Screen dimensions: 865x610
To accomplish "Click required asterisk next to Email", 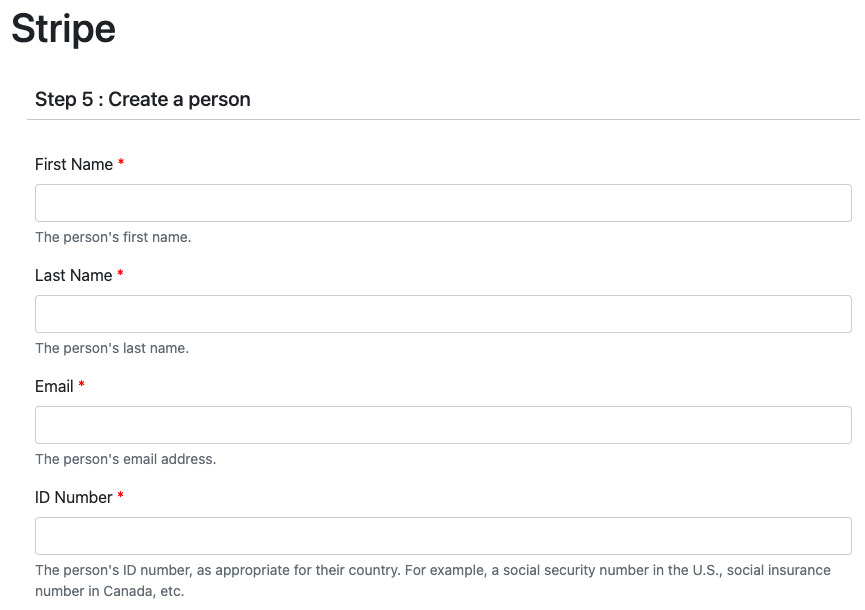I will [x=82, y=386].
